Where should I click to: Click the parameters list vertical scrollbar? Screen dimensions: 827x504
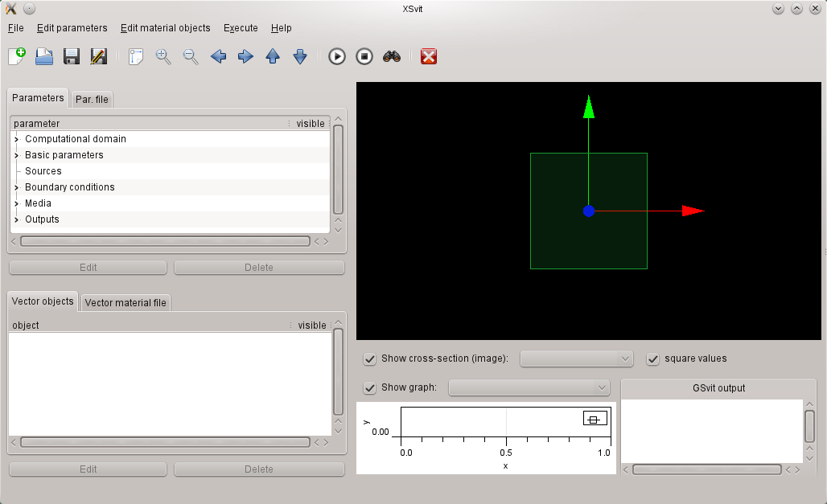(x=338, y=169)
